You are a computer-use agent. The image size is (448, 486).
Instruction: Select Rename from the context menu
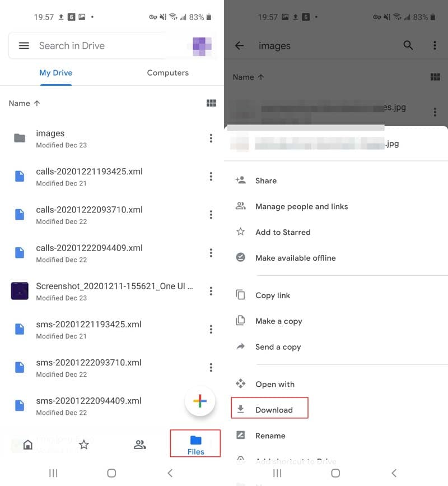pos(241,436)
